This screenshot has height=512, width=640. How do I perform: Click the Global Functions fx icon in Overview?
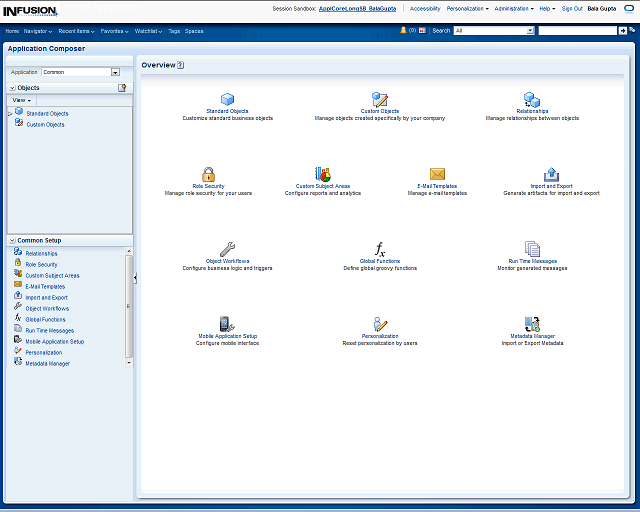379,249
